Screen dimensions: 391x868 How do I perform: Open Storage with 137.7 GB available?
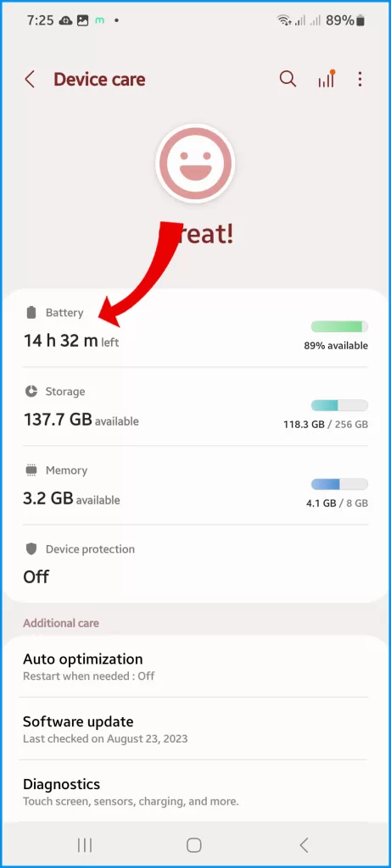click(195, 407)
